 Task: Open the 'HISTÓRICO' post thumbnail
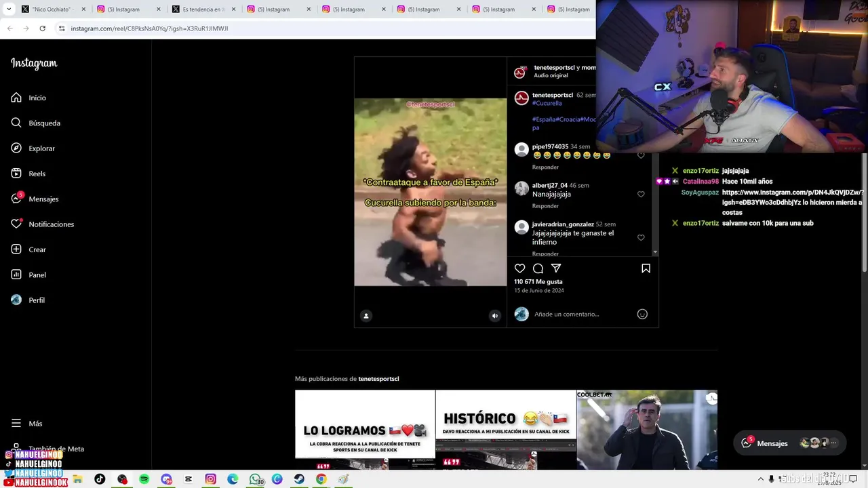coord(506,430)
